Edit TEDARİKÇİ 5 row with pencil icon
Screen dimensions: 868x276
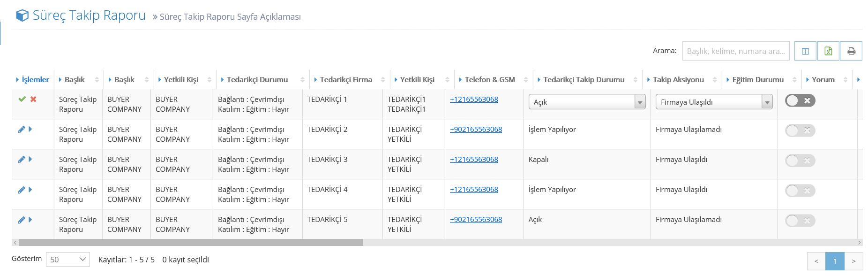point(21,220)
